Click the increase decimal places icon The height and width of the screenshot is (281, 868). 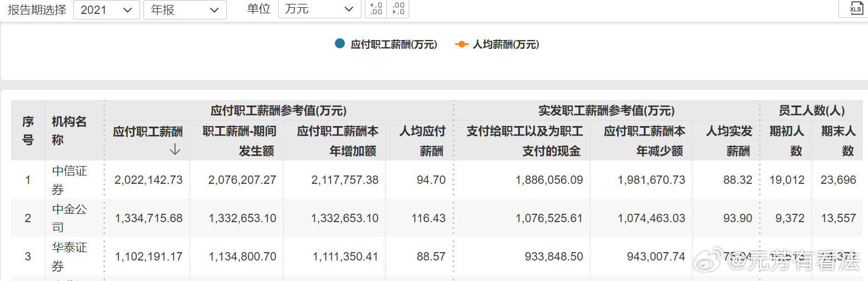click(x=376, y=9)
